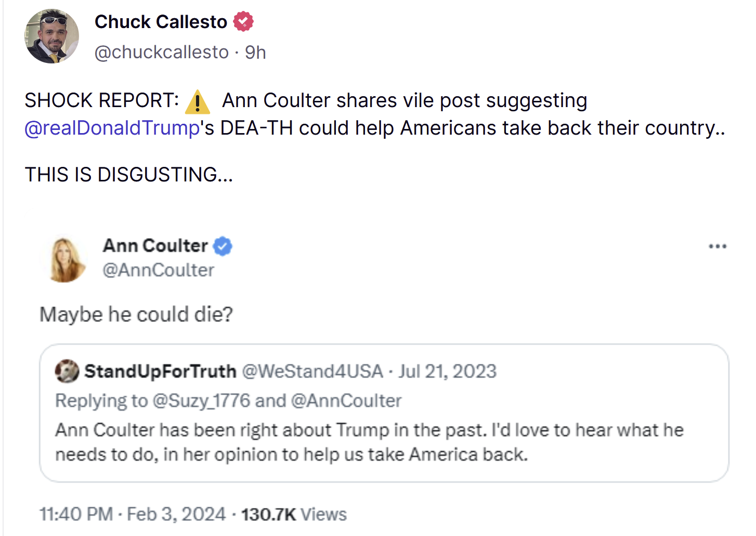Follow the @realDonaldTrump mention link

tap(112, 128)
